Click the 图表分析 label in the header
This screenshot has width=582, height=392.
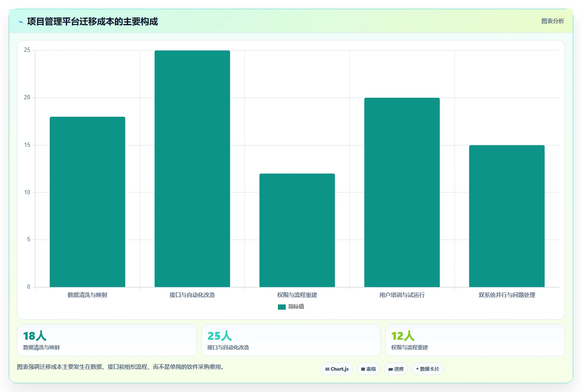click(x=552, y=21)
